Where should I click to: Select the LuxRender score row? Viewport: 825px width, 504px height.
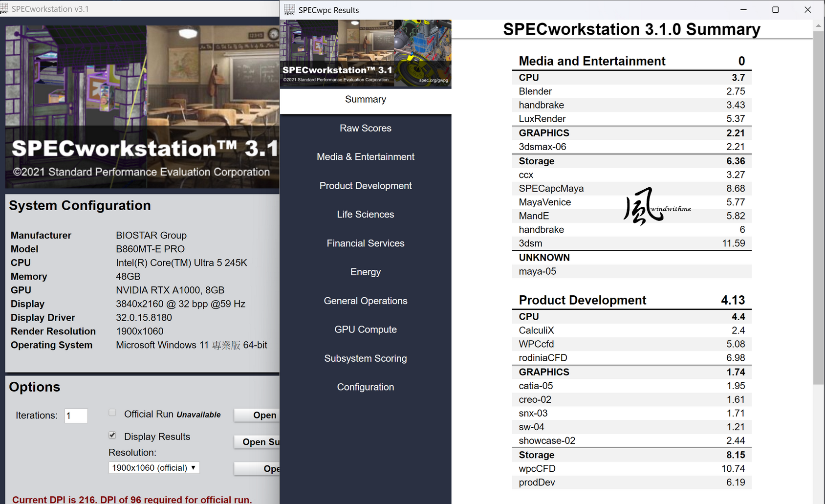[x=632, y=119]
